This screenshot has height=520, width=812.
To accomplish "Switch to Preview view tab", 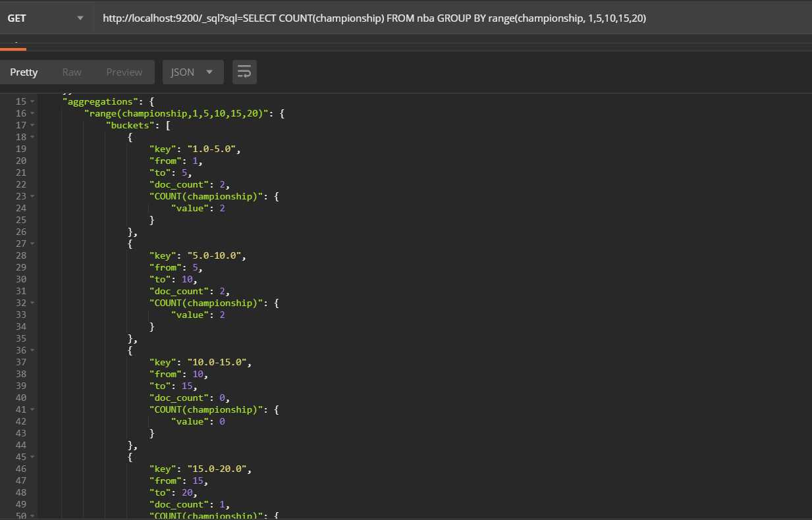I will click(124, 72).
